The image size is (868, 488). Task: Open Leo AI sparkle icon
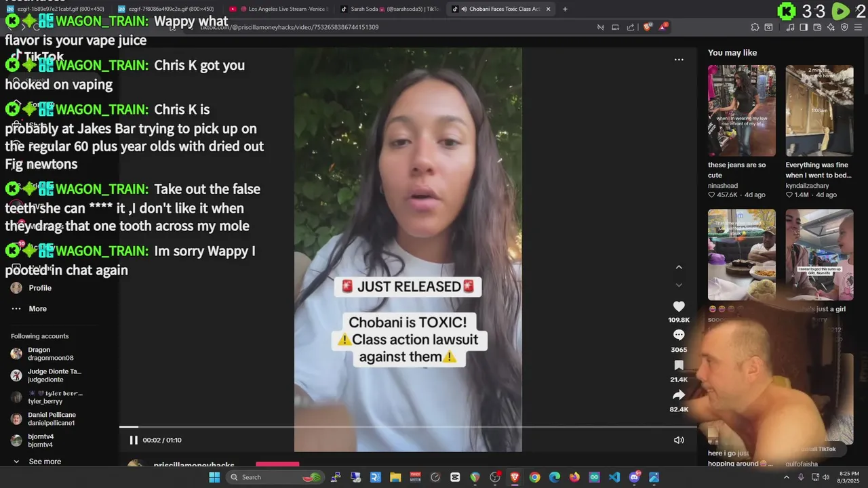pos(831,27)
